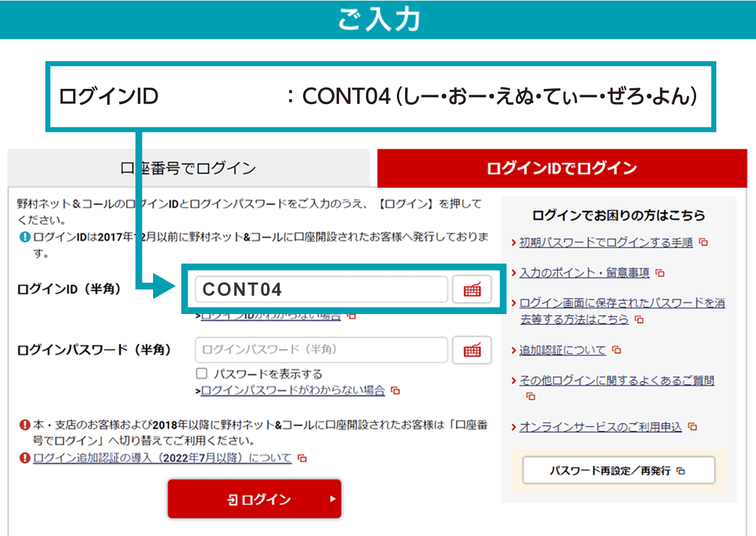
Task: Open 入力のポイント・留意事項 link
Action: point(584,273)
